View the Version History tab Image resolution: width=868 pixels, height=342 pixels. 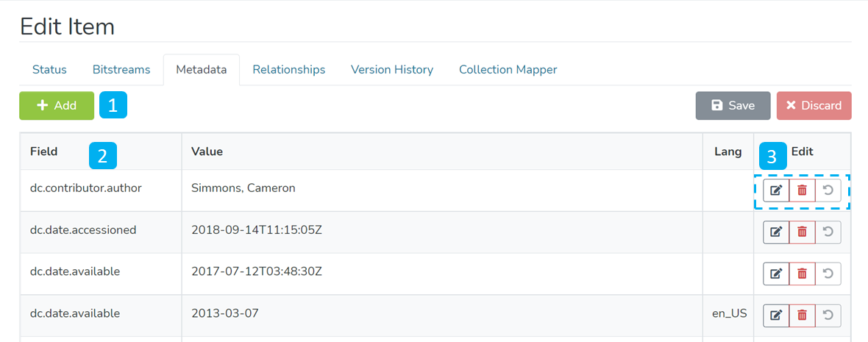[392, 70]
